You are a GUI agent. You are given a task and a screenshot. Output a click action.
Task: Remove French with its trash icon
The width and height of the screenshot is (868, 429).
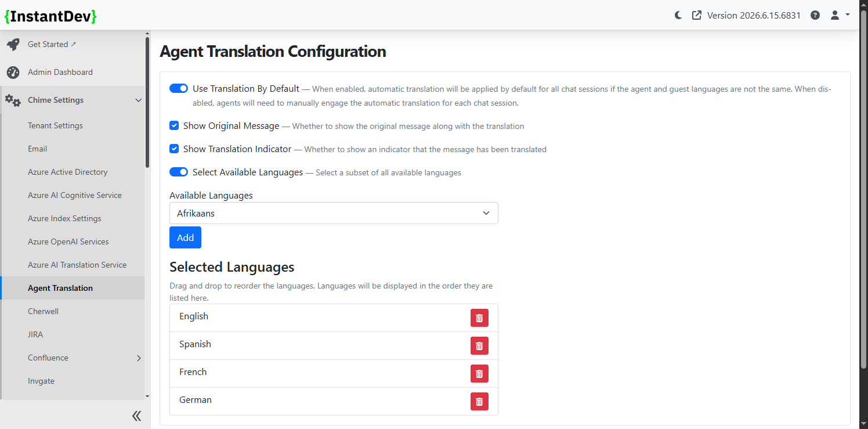[x=479, y=374]
